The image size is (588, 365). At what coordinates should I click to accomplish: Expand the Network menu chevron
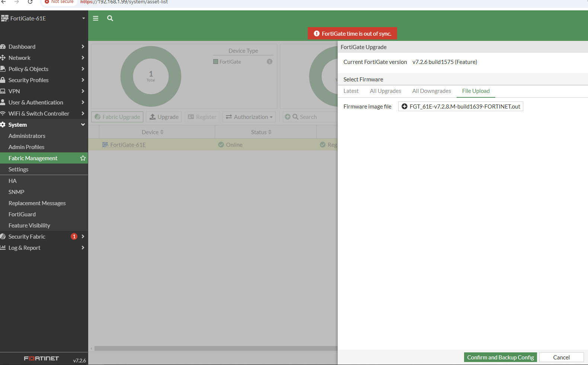point(83,58)
